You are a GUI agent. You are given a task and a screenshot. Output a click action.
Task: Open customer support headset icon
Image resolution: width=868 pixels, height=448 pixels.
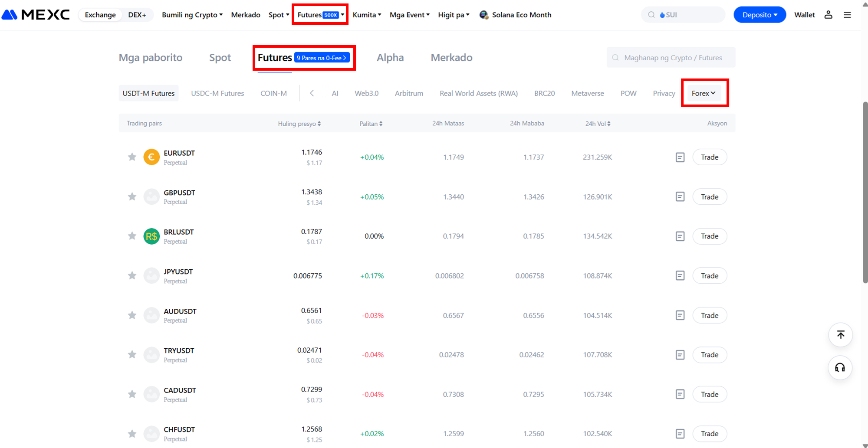(840, 368)
